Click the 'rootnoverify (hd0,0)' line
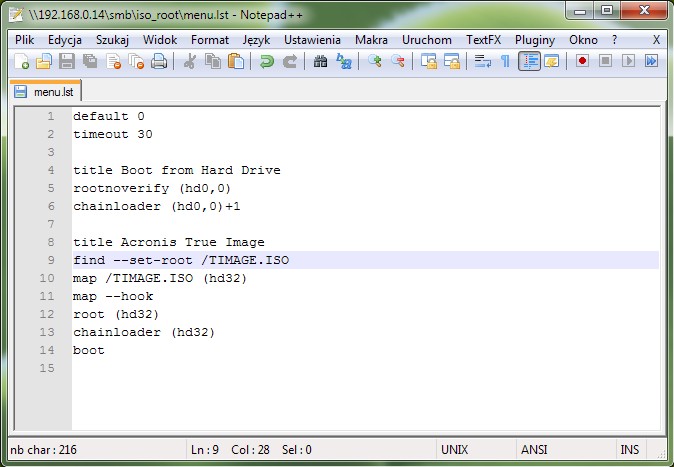The height and width of the screenshot is (467, 674). pos(152,188)
